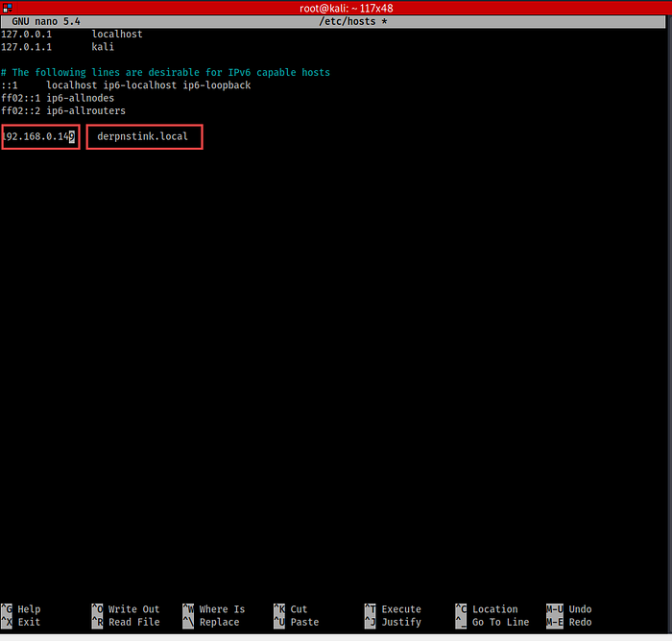The width and height of the screenshot is (672, 641).
Task: Click the ^W Where Is shortcut
Action: (x=213, y=609)
